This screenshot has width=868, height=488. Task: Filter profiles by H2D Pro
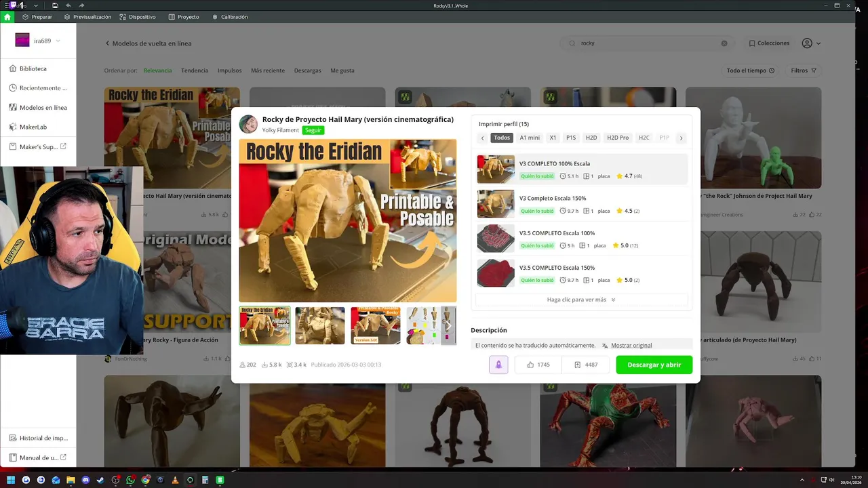(618, 138)
